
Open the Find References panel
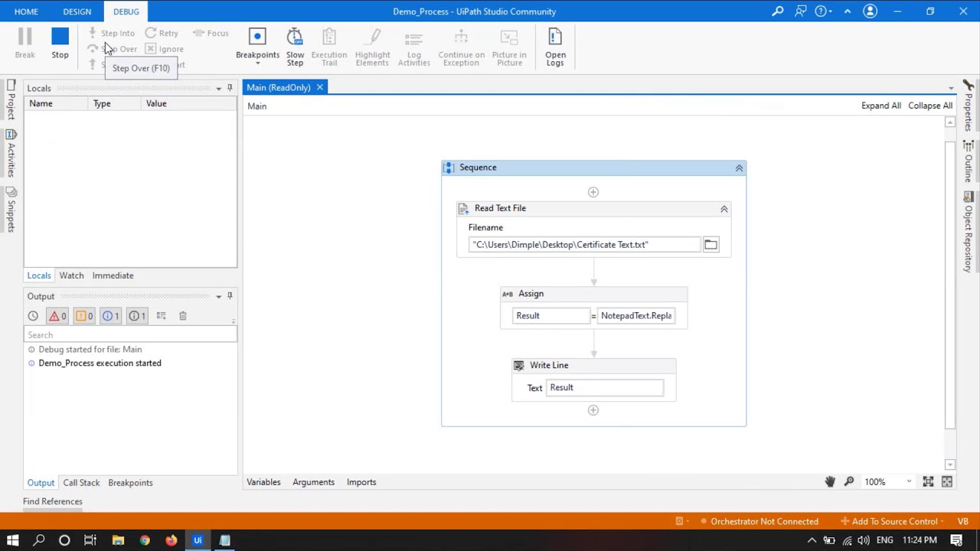[x=53, y=501]
